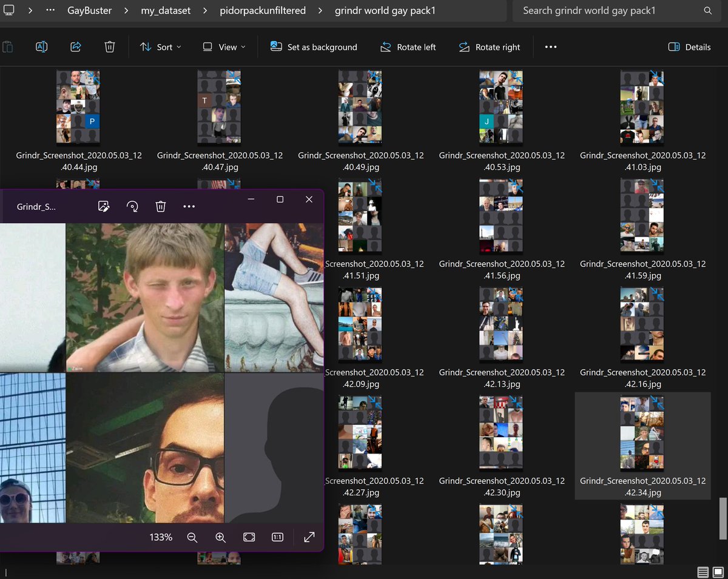Switch Explorer to large thumbnails view icon
Image resolution: width=728 pixels, height=579 pixels.
pyautogui.click(x=718, y=572)
